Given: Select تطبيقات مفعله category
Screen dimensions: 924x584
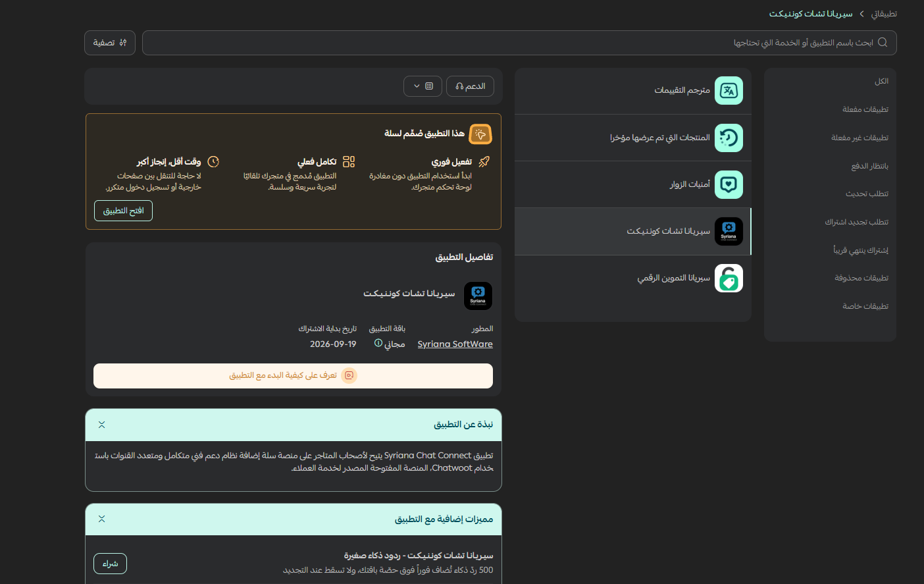Looking at the screenshot, I should (x=865, y=109).
